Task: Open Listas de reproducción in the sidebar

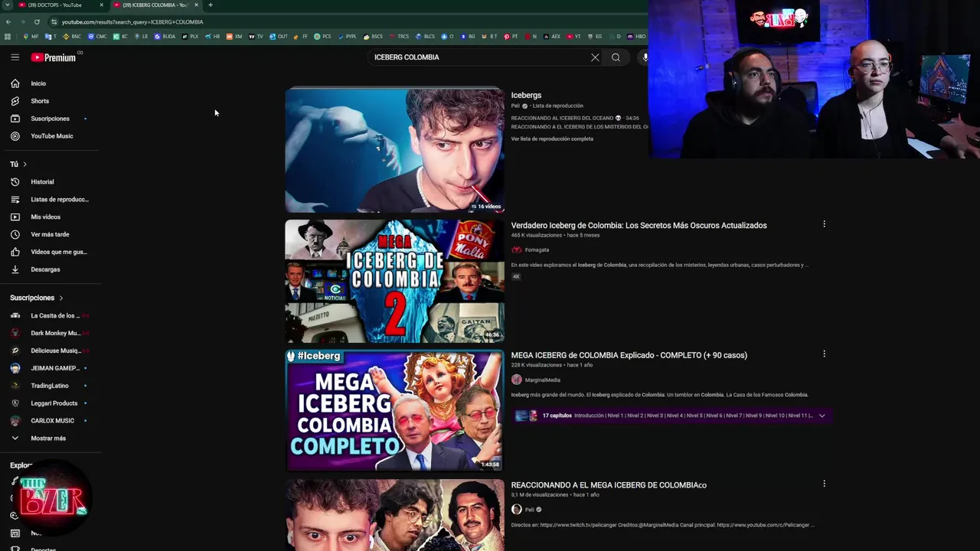Action: click(x=60, y=200)
